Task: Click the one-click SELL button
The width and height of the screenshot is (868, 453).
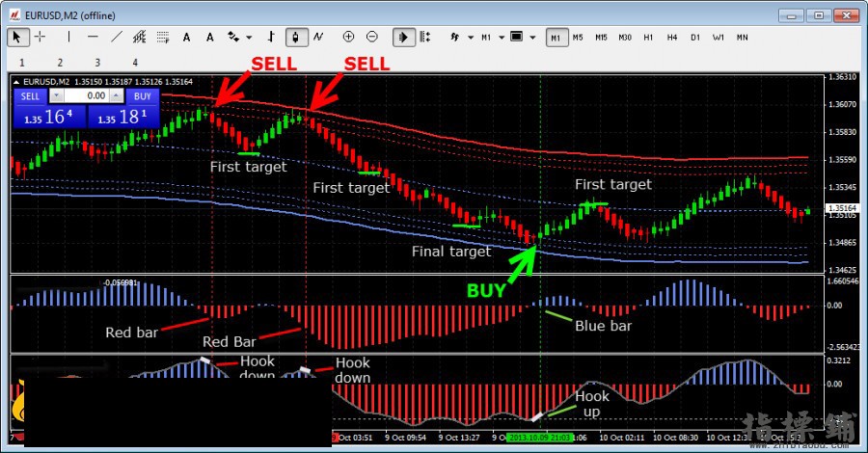Action: click(30, 96)
